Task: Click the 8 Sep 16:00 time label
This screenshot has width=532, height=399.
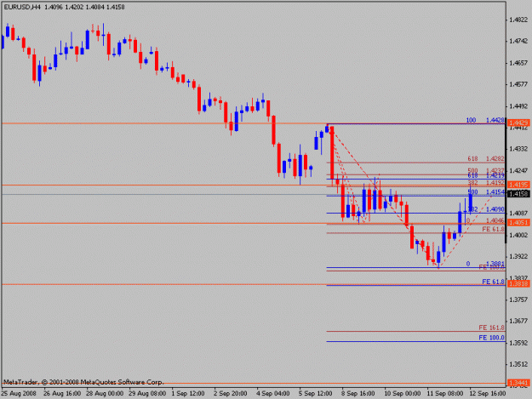Action: pos(358,393)
